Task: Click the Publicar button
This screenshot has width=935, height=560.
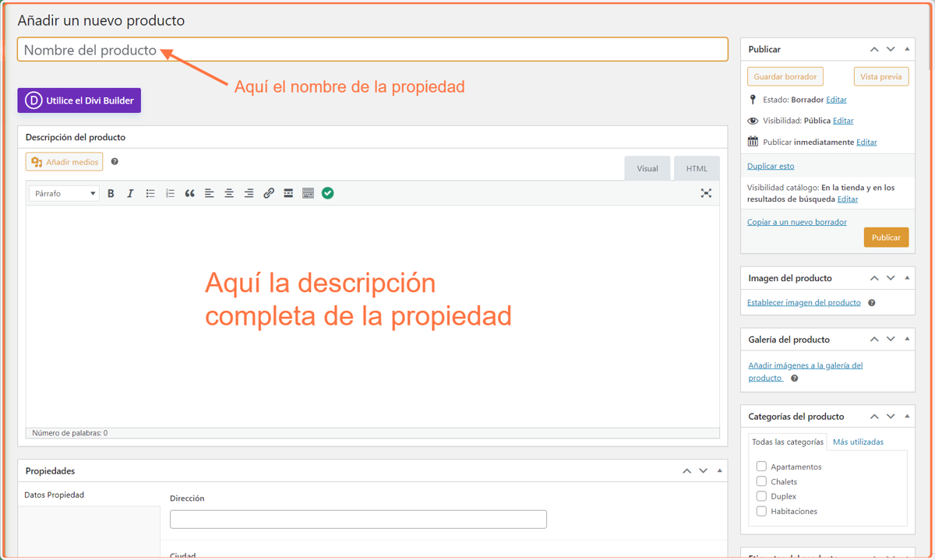Action: 886,238
